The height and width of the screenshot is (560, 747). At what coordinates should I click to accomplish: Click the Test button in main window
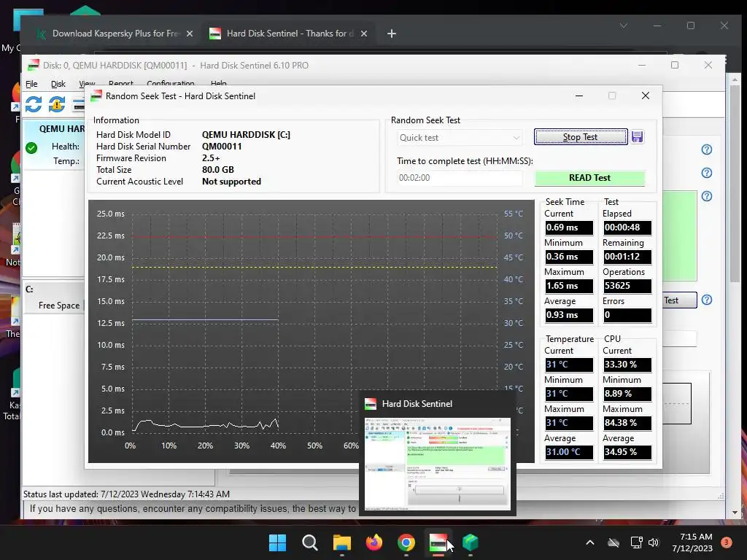(x=679, y=300)
